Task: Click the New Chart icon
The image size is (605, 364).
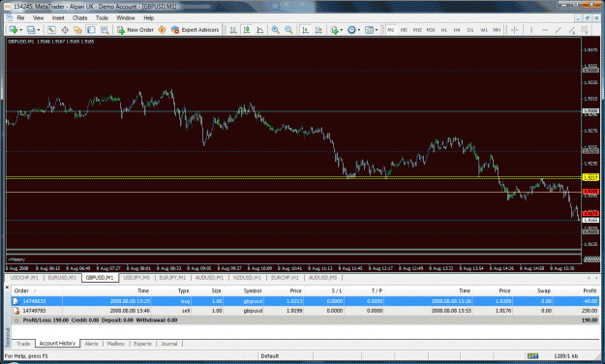Action: pos(14,30)
